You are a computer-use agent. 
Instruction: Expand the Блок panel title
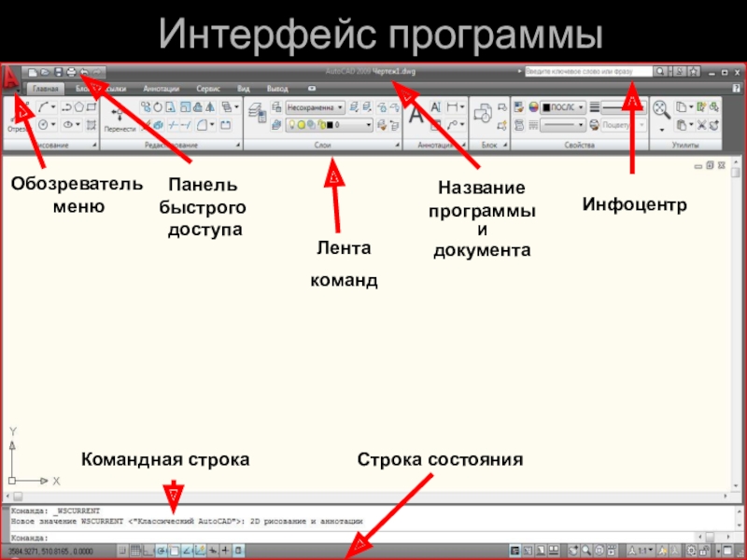(489, 145)
